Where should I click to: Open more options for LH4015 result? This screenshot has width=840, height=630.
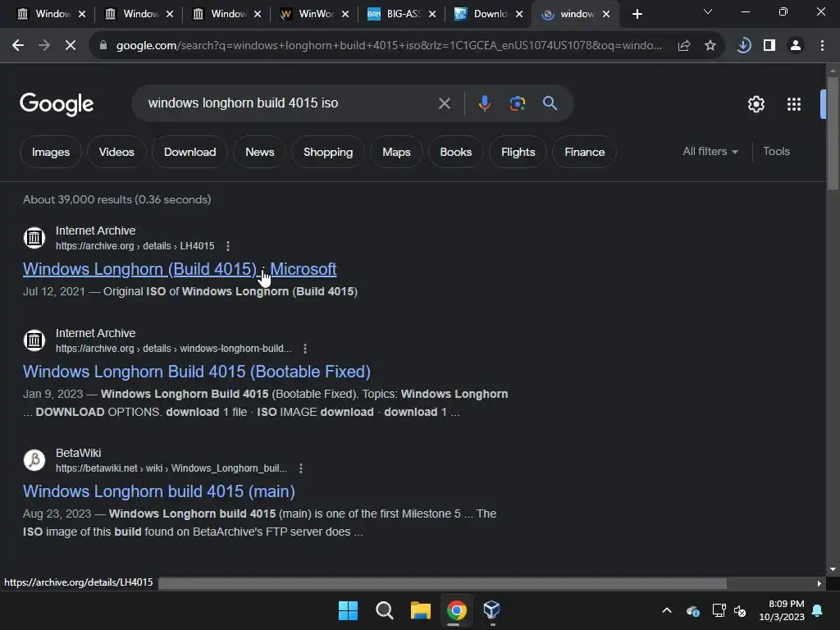pos(228,246)
